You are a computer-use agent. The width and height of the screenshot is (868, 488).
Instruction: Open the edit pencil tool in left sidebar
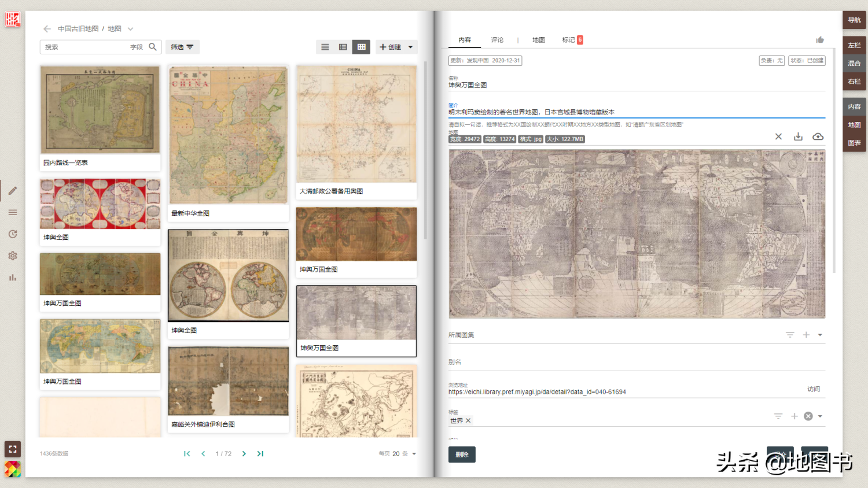[x=13, y=191]
